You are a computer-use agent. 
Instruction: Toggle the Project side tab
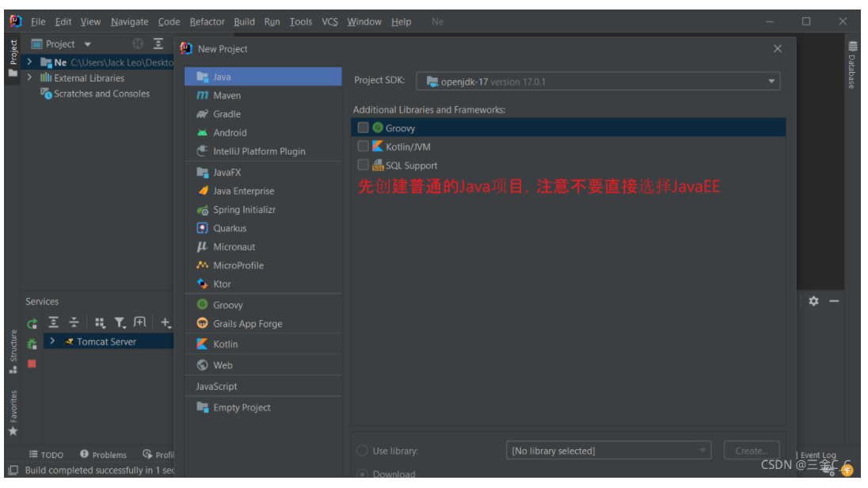[x=13, y=58]
